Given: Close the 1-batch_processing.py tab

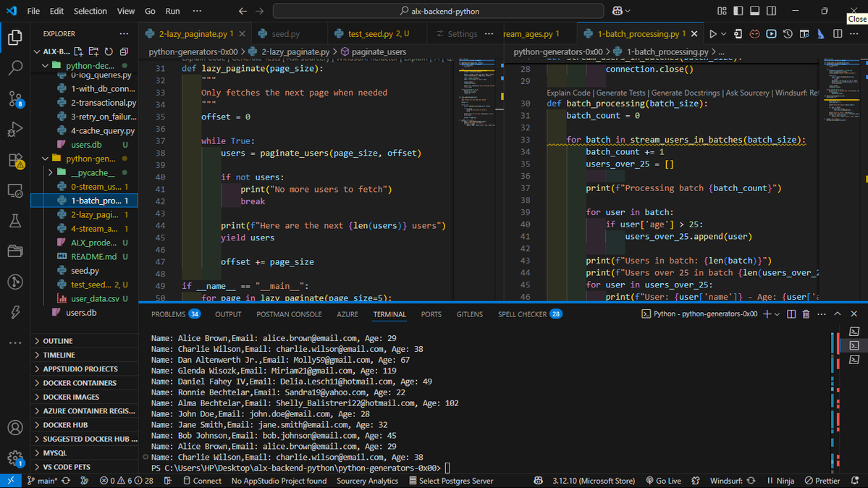Looking at the screenshot, I should click(694, 34).
